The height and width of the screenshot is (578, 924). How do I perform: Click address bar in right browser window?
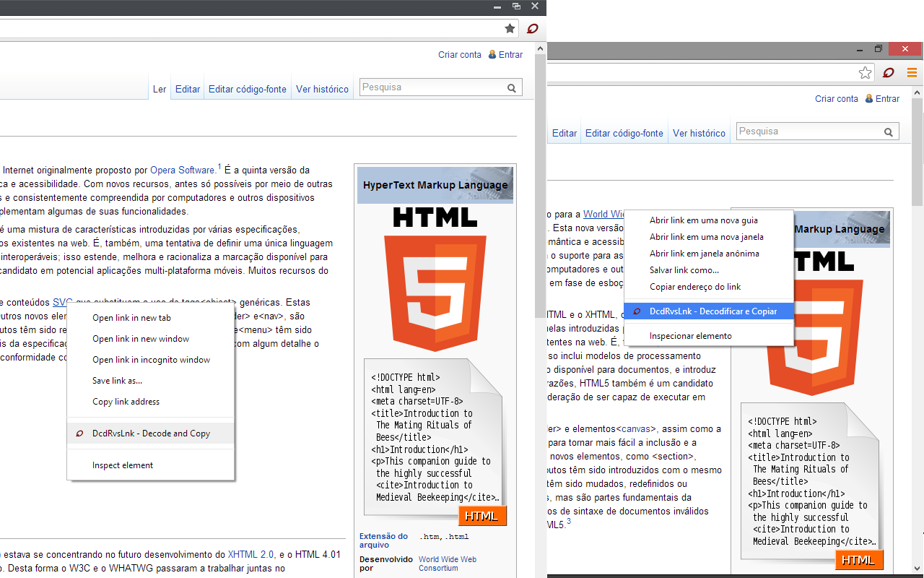[x=711, y=73]
